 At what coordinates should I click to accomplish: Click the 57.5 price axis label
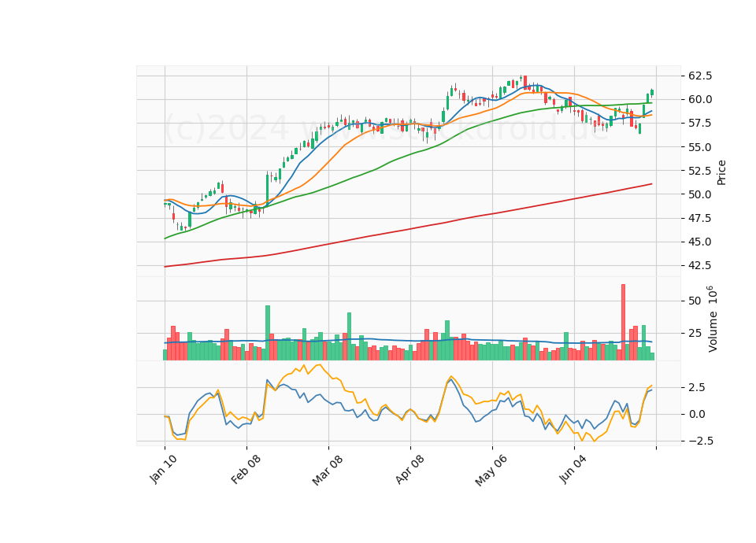coord(700,124)
